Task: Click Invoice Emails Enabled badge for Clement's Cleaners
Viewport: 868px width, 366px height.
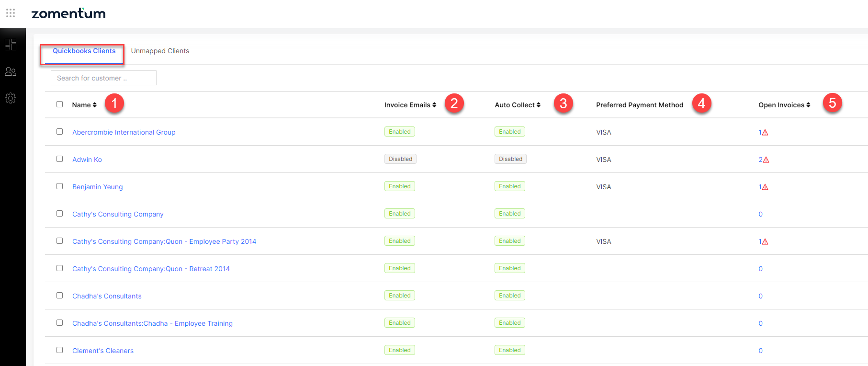Action: pos(400,350)
